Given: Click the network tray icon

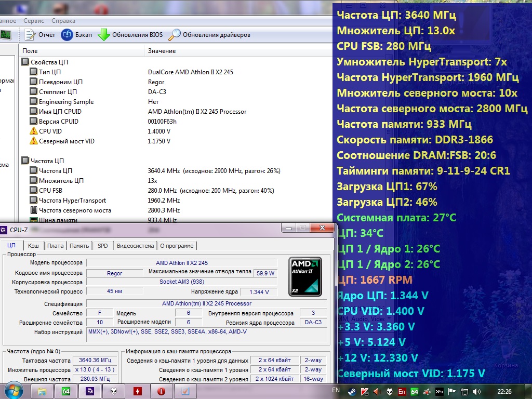Looking at the screenshot, I should (x=464, y=392).
